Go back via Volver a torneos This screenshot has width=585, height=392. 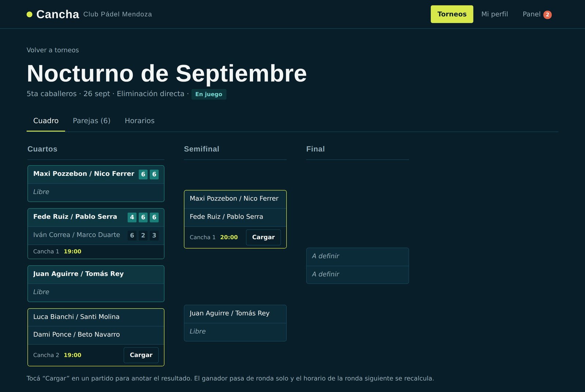[53, 50]
